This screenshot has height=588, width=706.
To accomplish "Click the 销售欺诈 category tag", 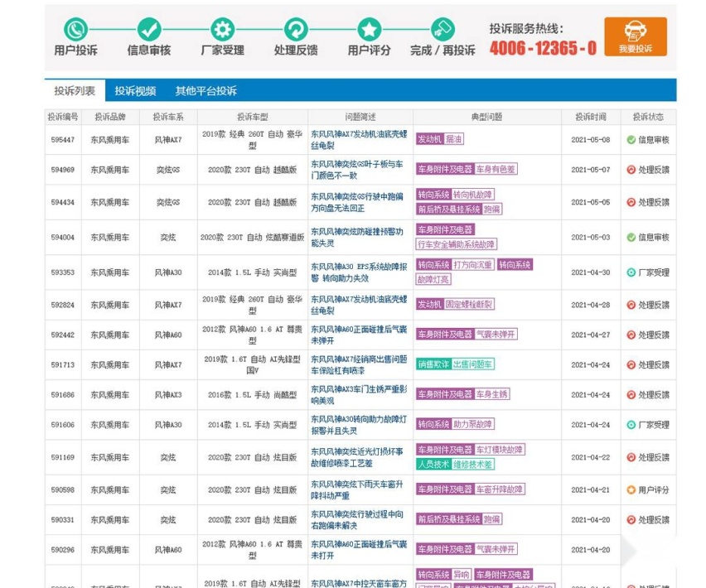I will pos(433,364).
